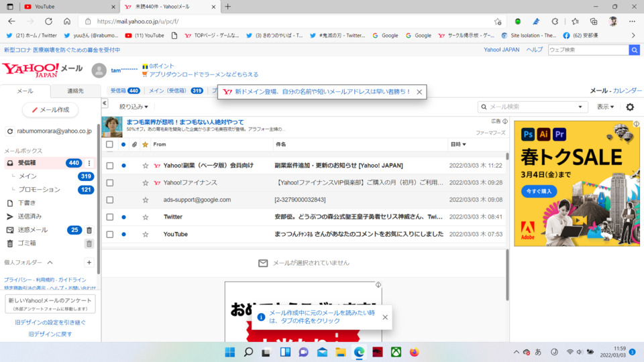
Task: Open the 表示 display dropdown
Action: 605,107
